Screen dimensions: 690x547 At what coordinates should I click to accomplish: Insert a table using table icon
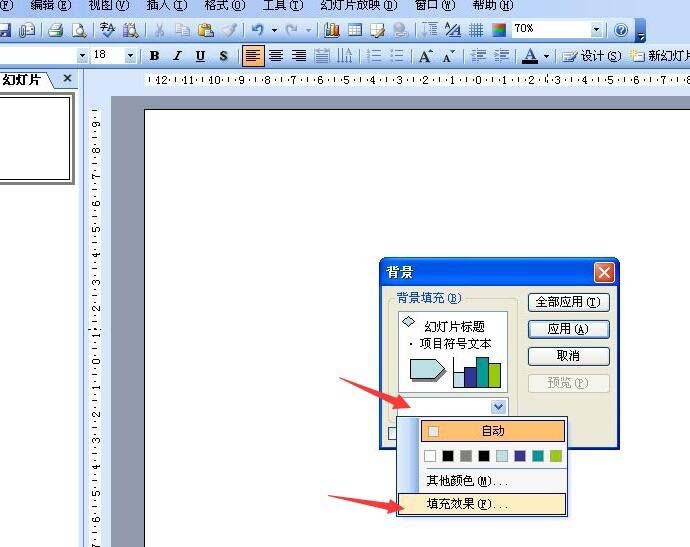(x=355, y=30)
